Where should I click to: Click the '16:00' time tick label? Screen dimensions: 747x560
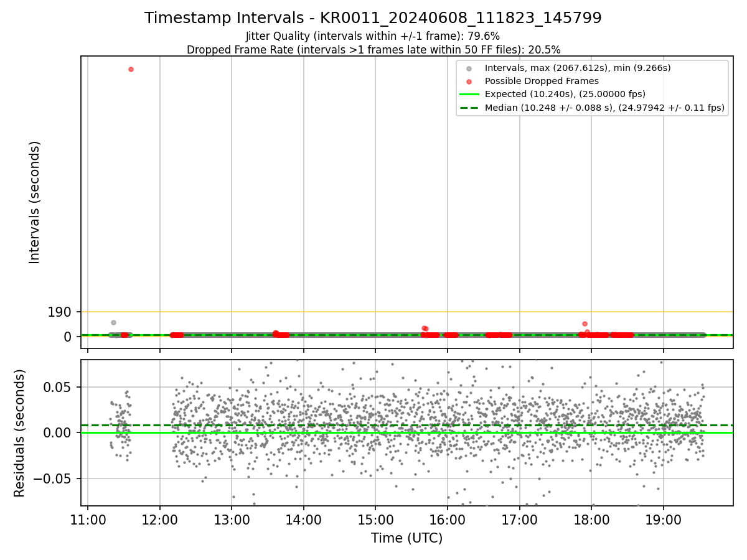coord(448,520)
